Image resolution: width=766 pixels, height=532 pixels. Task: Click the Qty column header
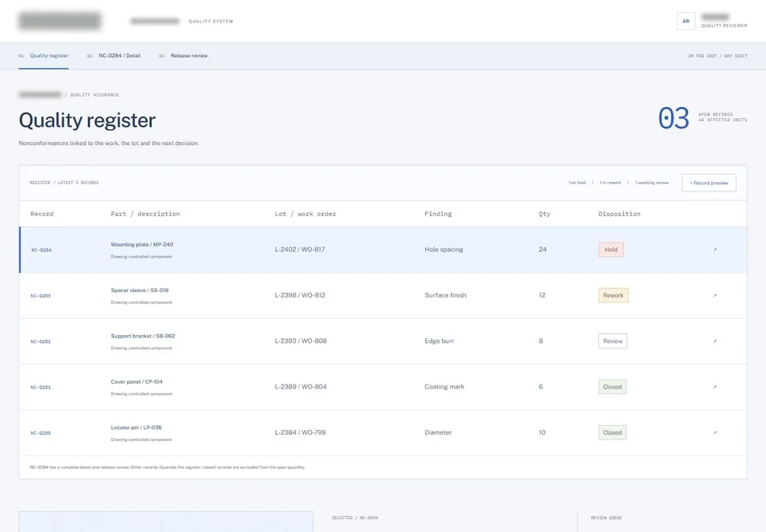point(544,214)
